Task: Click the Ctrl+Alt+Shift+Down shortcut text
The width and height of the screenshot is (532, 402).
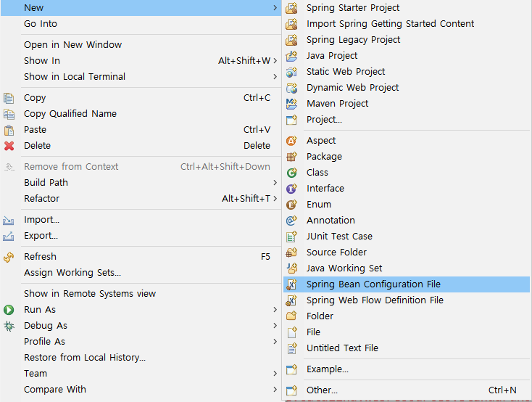Action: (225, 166)
